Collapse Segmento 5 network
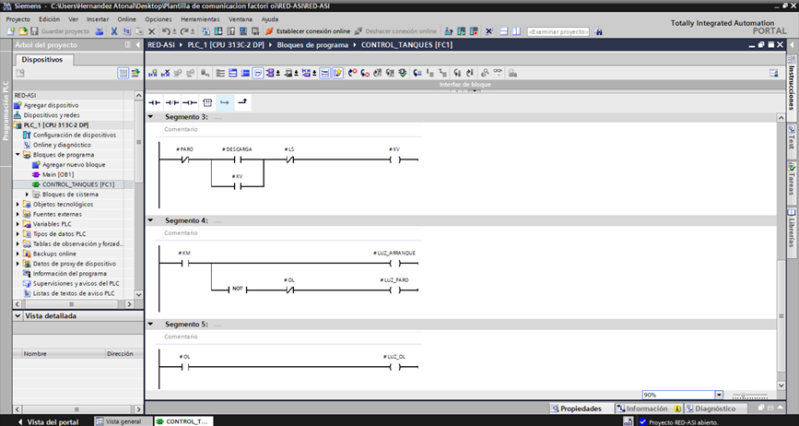This screenshot has width=799, height=426. (x=152, y=324)
